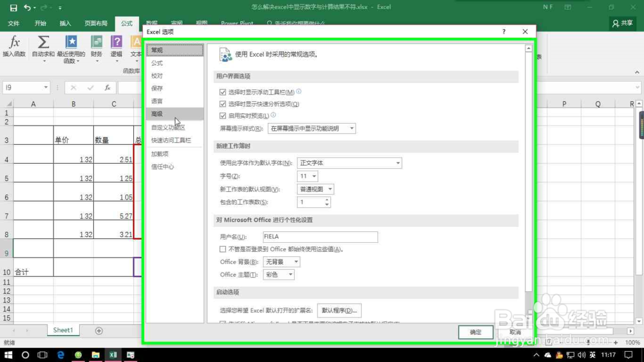Image resolution: width=644 pixels, height=362 pixels.
Task: Open Cortana search circle on taskbar
Action: [25, 355]
